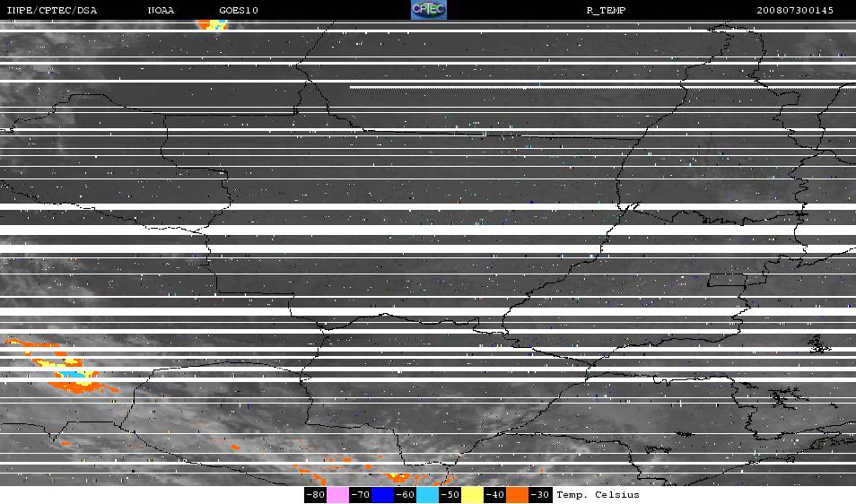This screenshot has width=856, height=504.
Task: Click the -40 temperature label
Action: pos(494,495)
